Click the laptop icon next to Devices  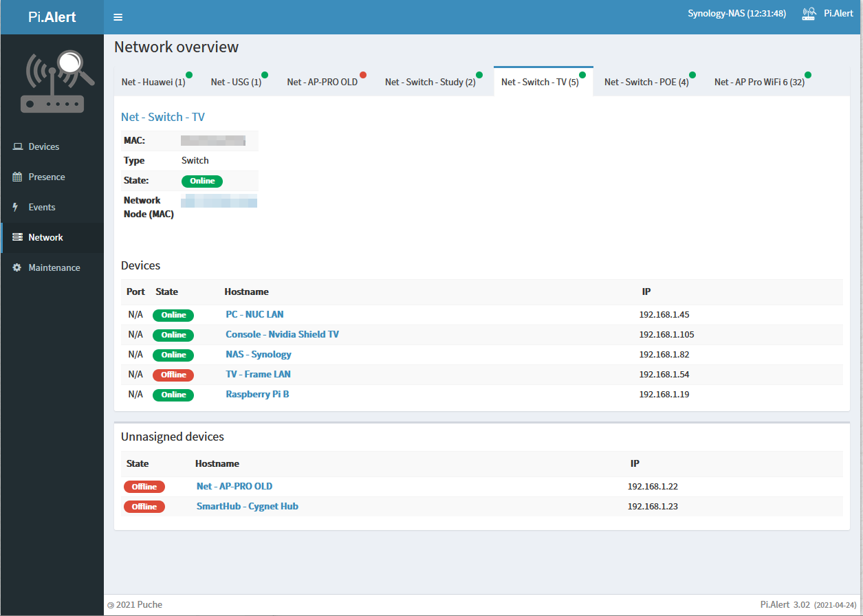[18, 146]
